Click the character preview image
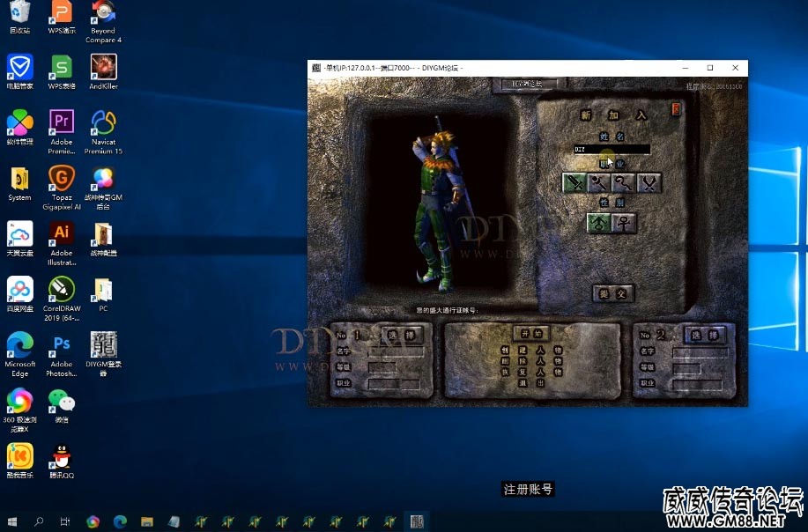Viewport: 808px width, 532px height. pyautogui.click(x=438, y=203)
